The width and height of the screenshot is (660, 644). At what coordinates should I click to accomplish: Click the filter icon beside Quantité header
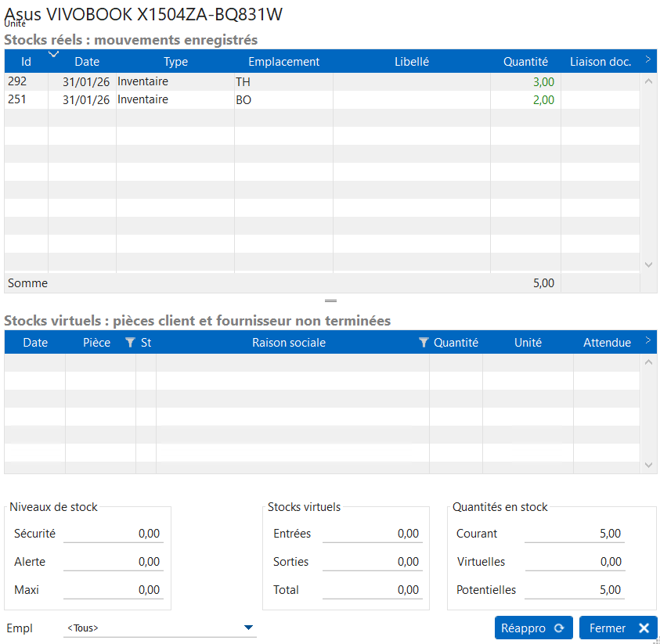pos(424,343)
